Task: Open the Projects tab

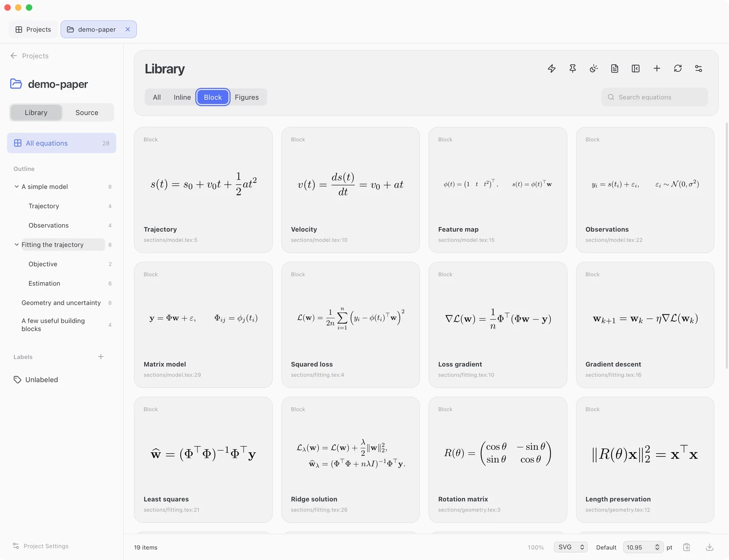Action: pos(33,29)
